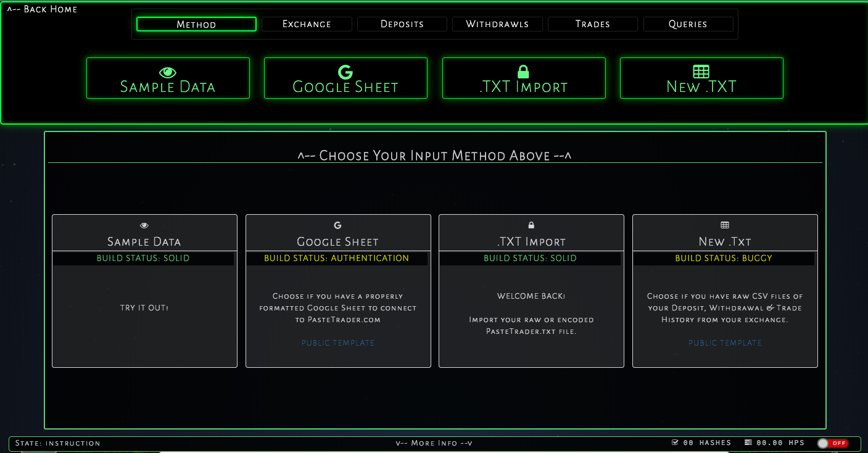
Task: Click the Google G icon in Google Sheet card
Action: (x=337, y=226)
